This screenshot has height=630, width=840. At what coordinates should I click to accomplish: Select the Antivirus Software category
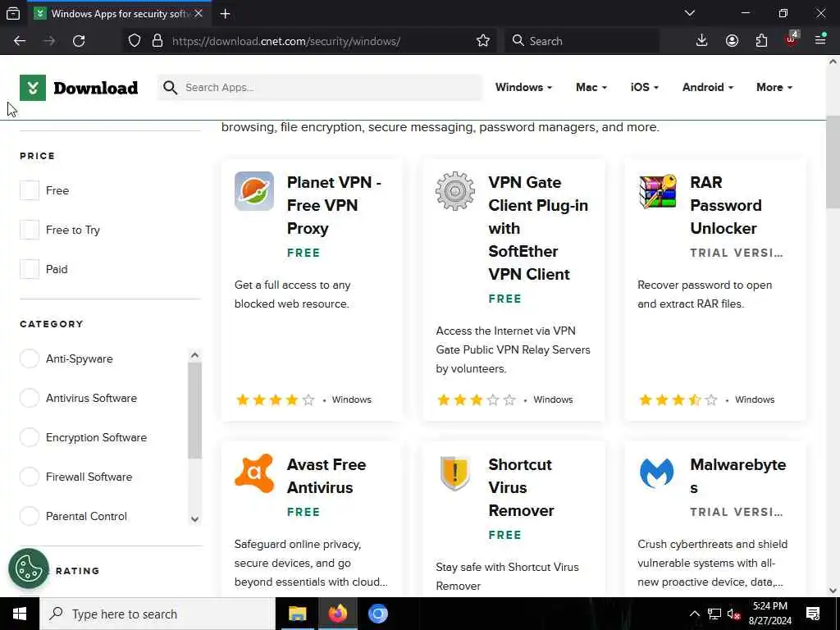(30, 398)
